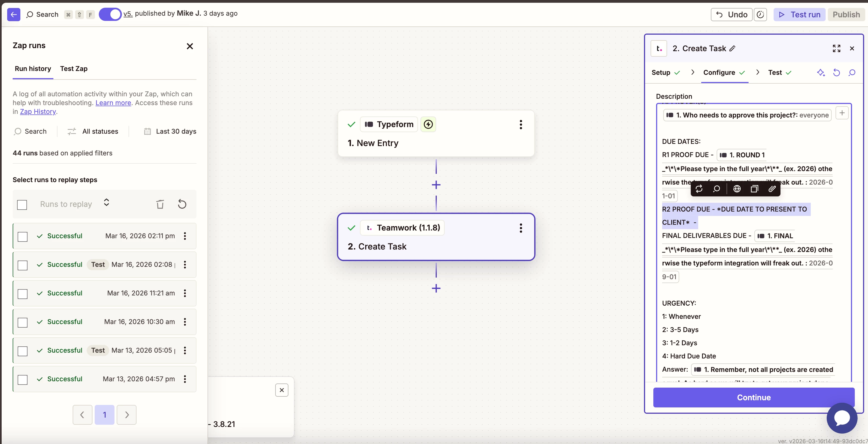The width and height of the screenshot is (868, 444).
Task: Click the replay runs circular arrow icon
Action: [182, 204]
